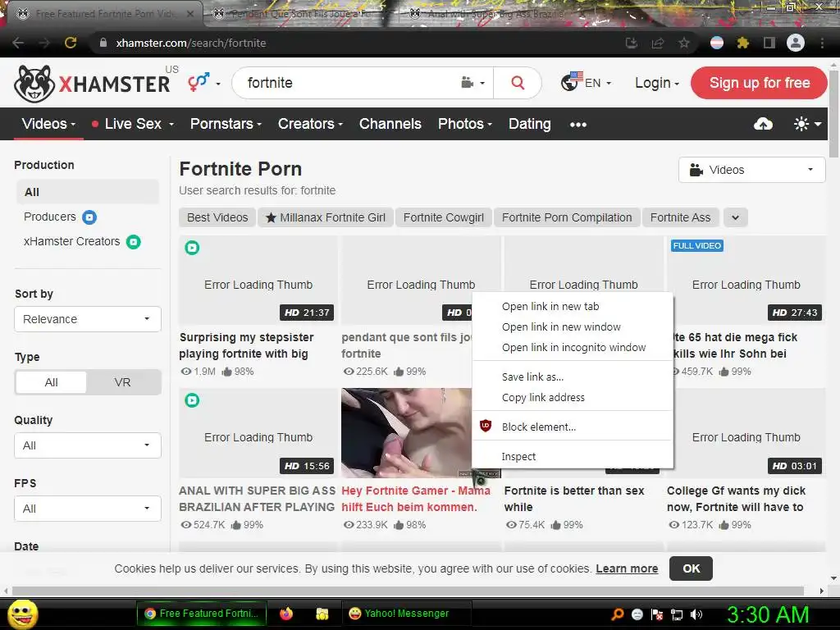
Task: Open the orientation gender icon dropdown
Action: coord(203,83)
